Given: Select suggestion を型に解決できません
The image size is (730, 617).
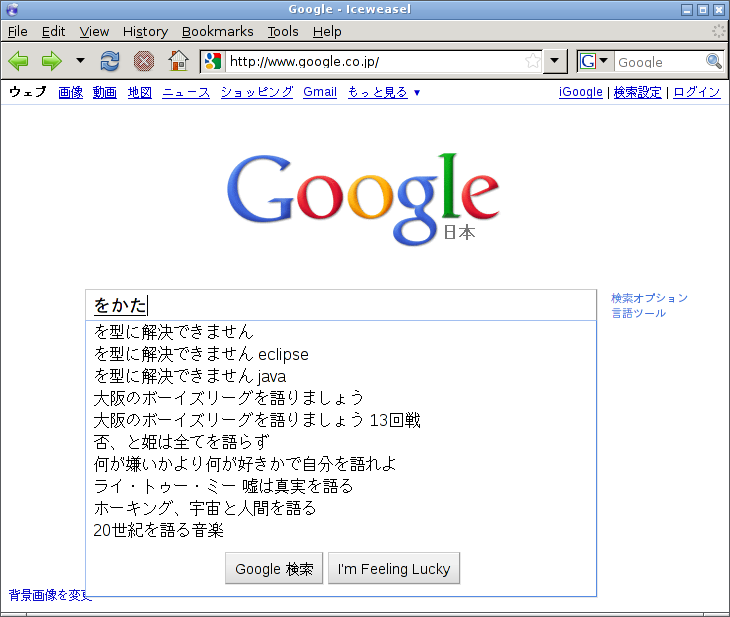Looking at the screenshot, I should tap(341, 332).
